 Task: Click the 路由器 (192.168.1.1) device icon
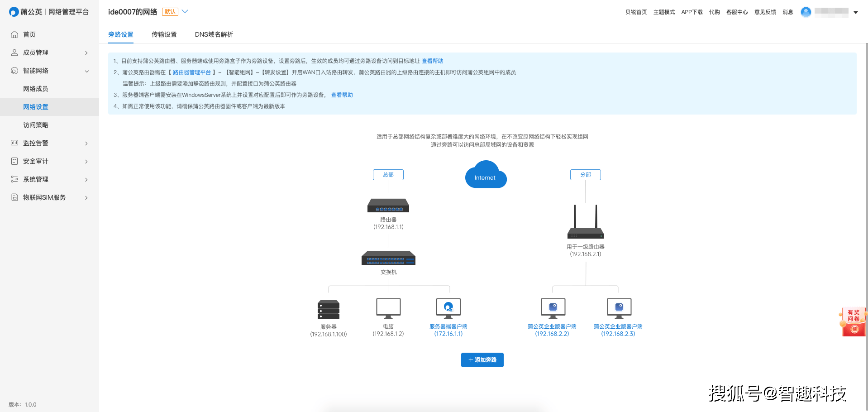(388, 206)
